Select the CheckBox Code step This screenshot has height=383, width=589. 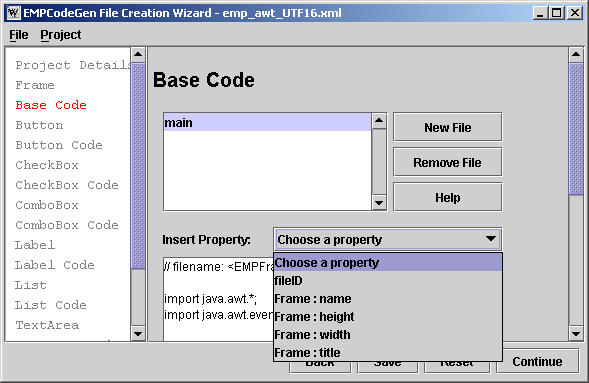67,185
